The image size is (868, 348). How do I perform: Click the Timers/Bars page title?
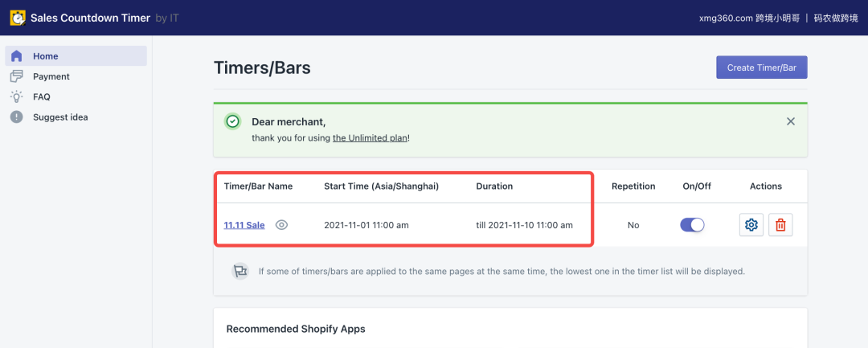[x=262, y=68]
